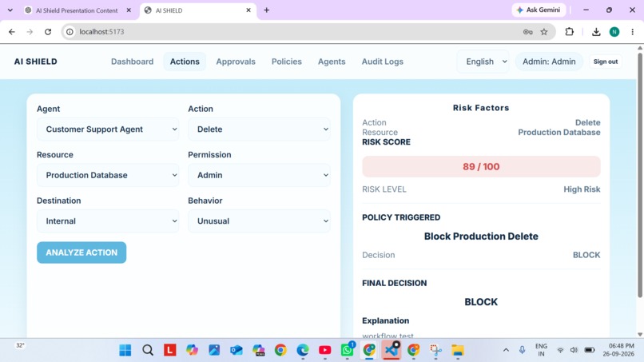Viewport: 644px width, 362px height.
Task: Open the Approvals nav item
Action: tap(236, 62)
